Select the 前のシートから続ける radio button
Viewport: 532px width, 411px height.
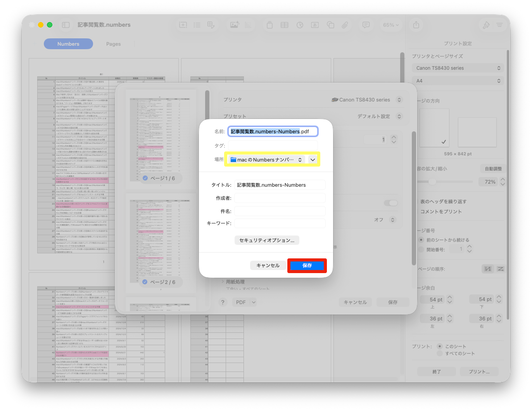coord(421,240)
